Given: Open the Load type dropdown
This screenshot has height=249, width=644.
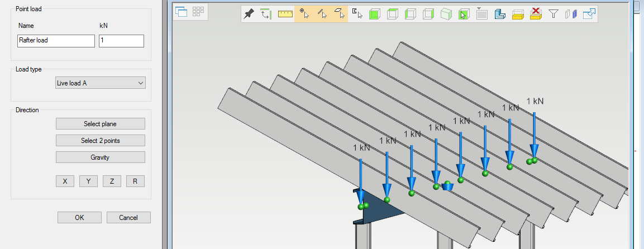Looking at the screenshot, I should tap(101, 83).
